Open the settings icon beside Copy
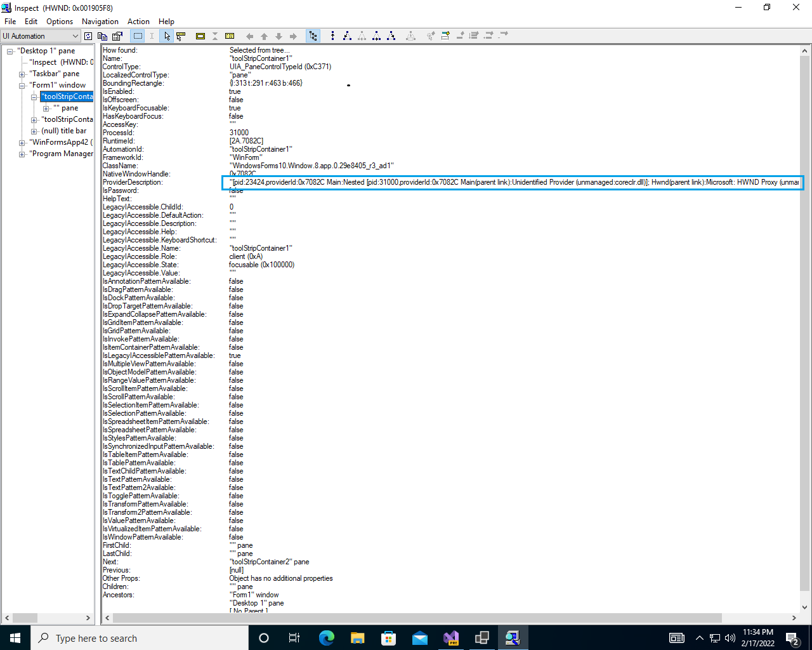 coord(117,36)
